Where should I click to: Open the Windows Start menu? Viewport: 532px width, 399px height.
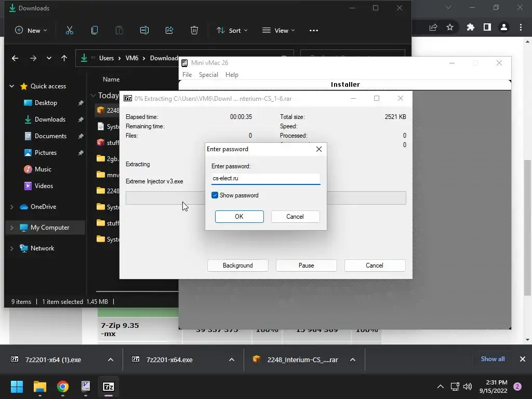[x=17, y=387]
